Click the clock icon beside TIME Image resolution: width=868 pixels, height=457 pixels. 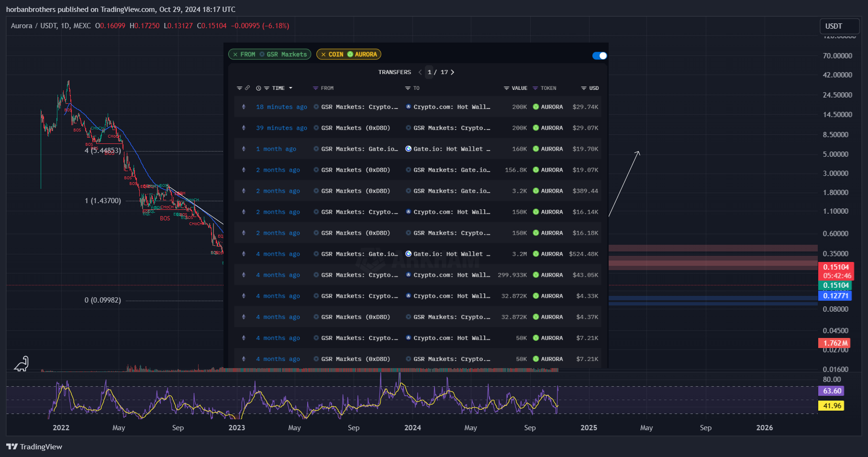pos(258,88)
